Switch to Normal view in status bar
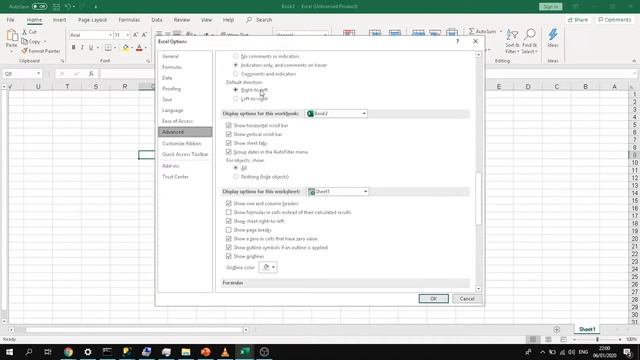640x360 pixels. pyautogui.click(x=533, y=340)
